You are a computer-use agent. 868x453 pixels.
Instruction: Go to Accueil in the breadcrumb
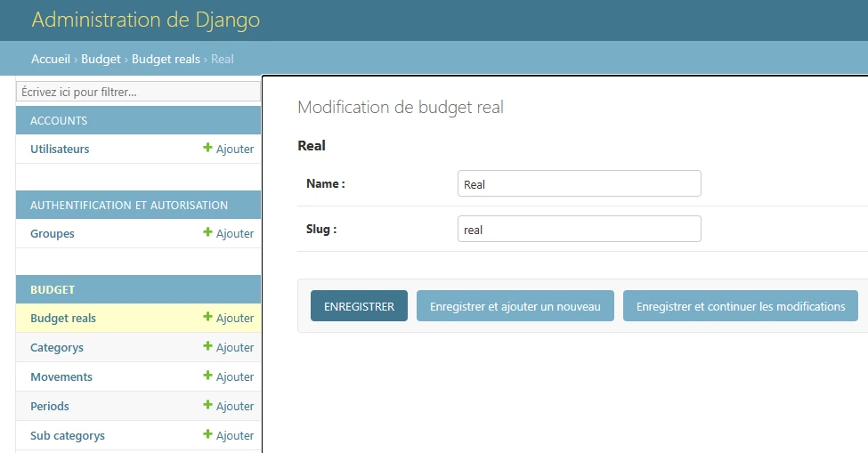[x=51, y=59]
